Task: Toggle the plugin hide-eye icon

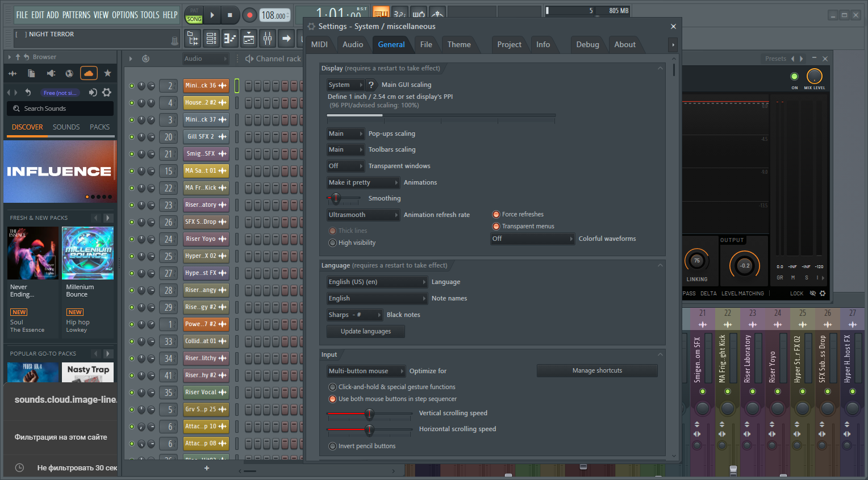Action: 813,294
